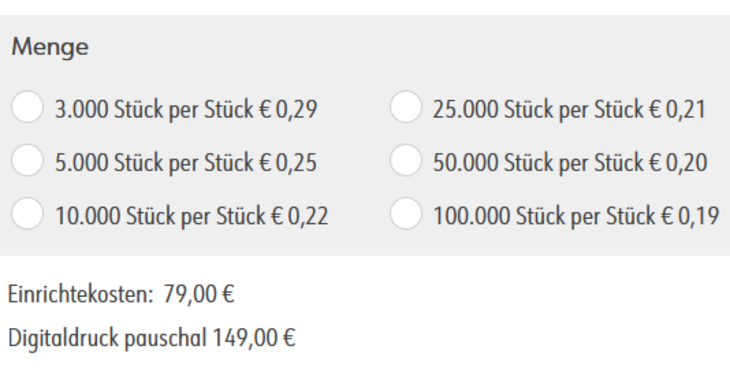Pick the 100.000 Stück radio button

click(406, 214)
